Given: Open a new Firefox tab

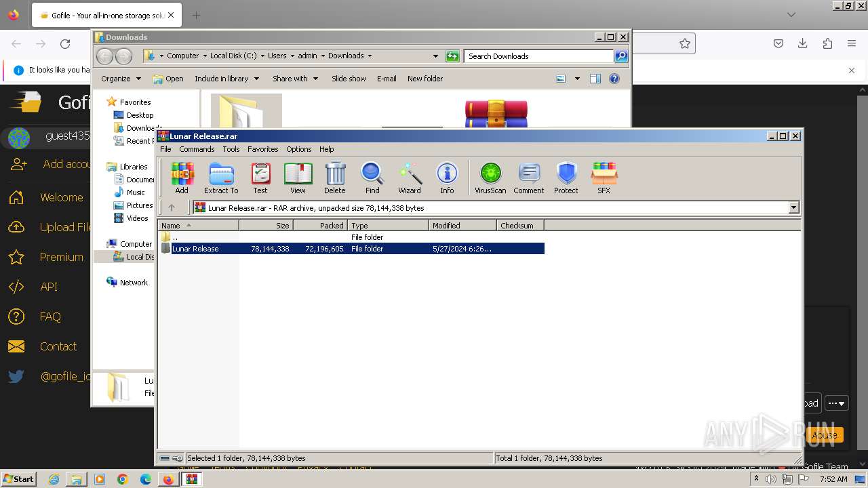Looking at the screenshot, I should (x=196, y=15).
